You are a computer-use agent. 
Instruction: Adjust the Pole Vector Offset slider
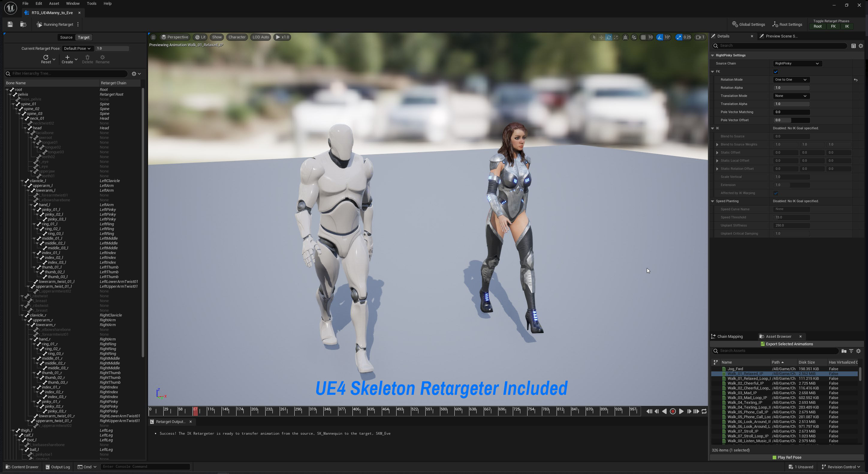[x=791, y=120]
